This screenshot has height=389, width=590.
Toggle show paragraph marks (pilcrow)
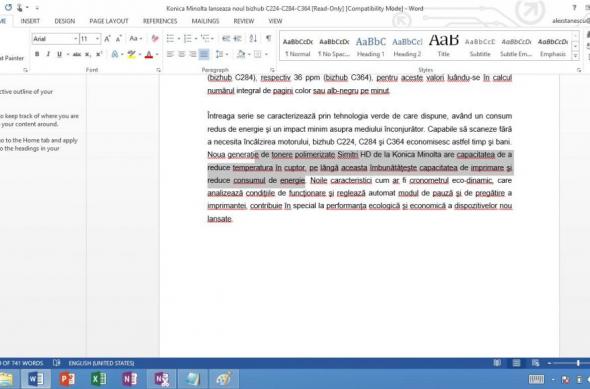[268, 38]
